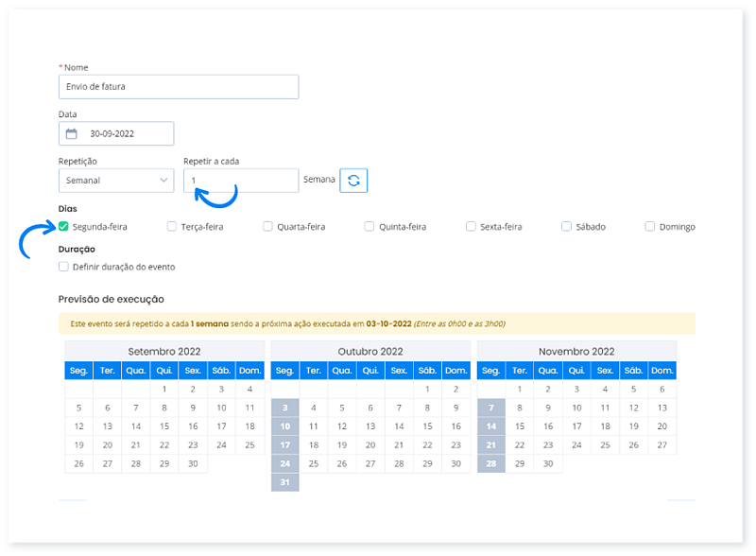
Task: Click day 30 in Setembro 2022 calendar
Action: [x=193, y=463]
